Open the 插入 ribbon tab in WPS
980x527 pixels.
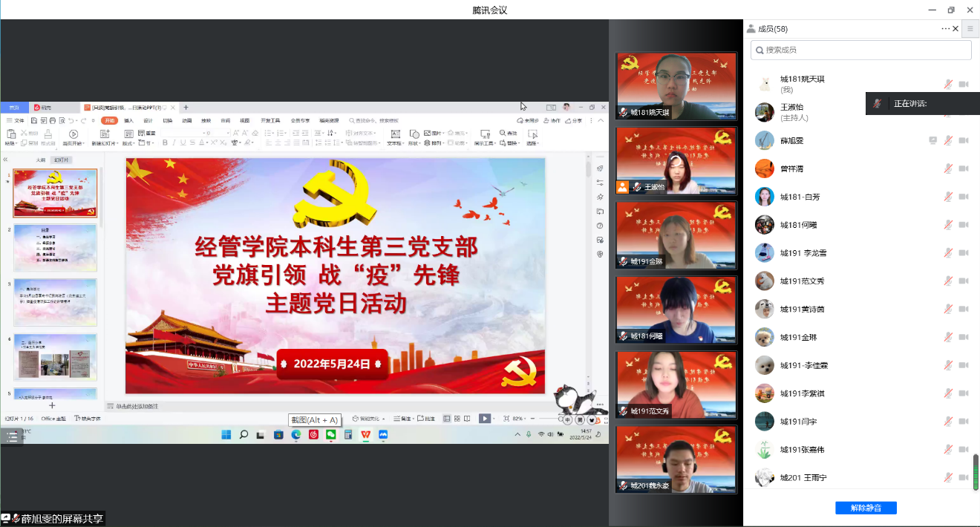pos(129,120)
